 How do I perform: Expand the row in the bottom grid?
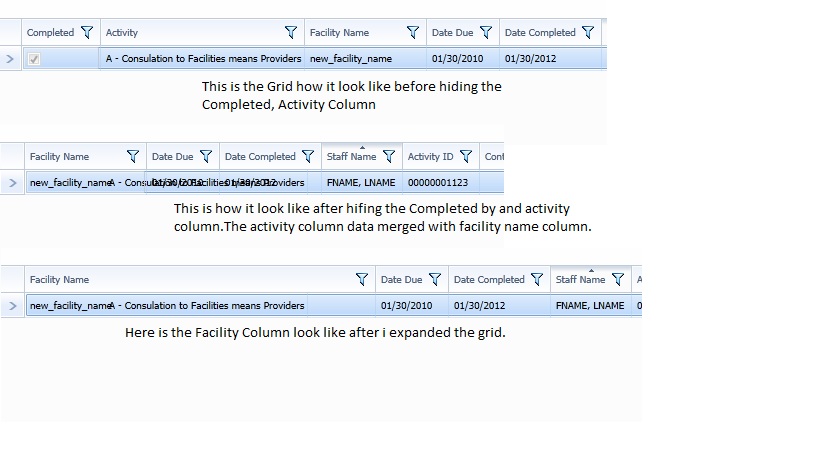pos(12,306)
